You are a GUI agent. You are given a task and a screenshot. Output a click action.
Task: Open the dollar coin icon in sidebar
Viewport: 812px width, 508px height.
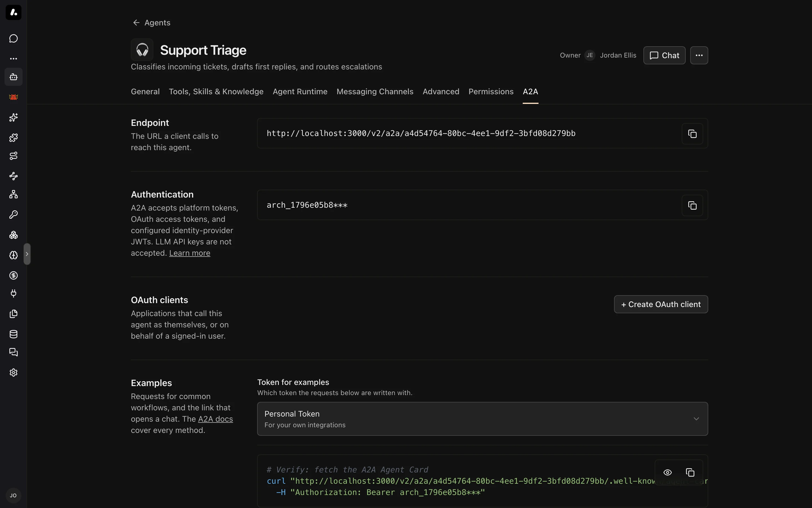14,275
